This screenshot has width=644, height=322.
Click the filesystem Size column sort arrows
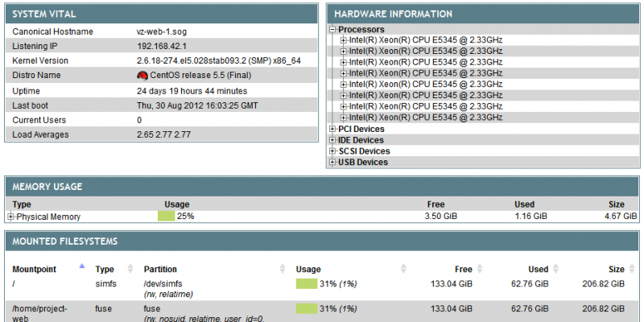click(x=632, y=269)
